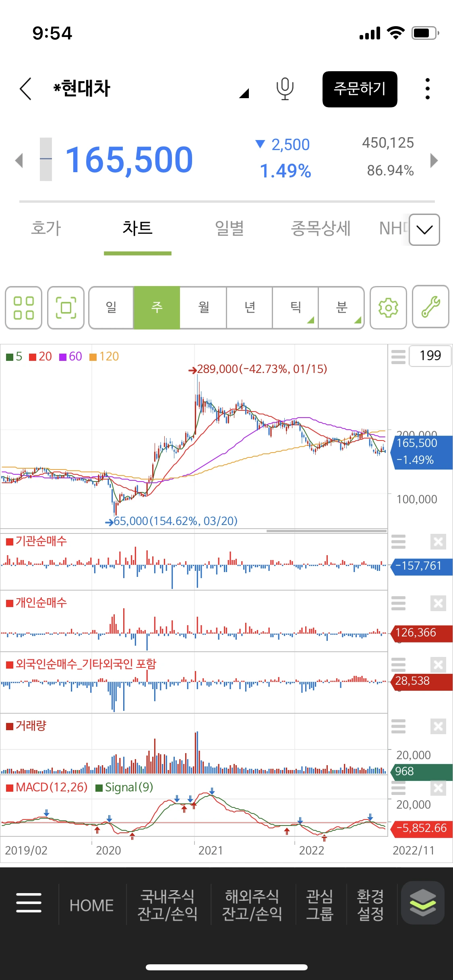
Task: Open the 개인순매수 panel menu handle
Action: coord(398,603)
